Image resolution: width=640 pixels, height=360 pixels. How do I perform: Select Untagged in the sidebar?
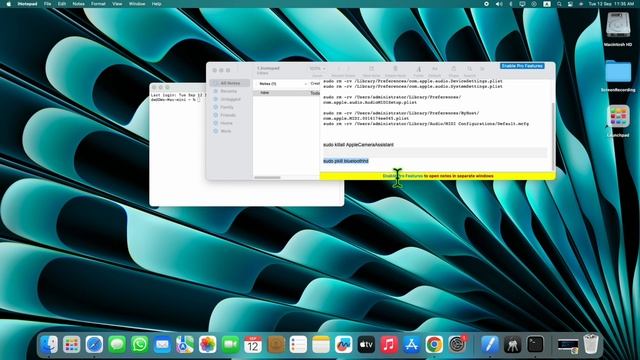[x=230, y=99]
